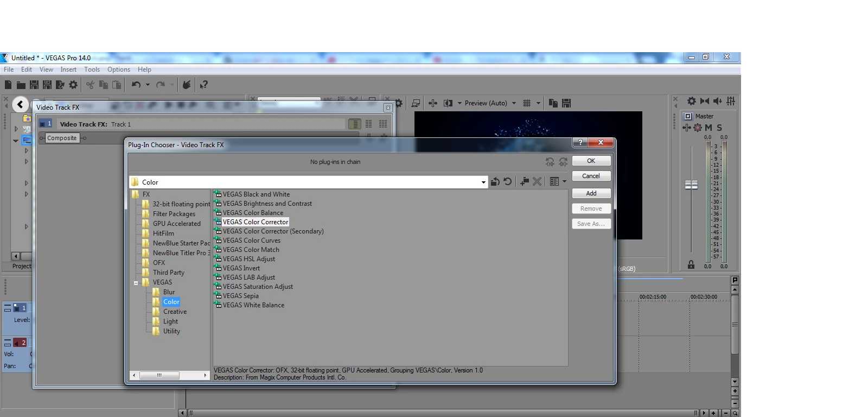Toggle Overlays grid icon in preview toolbar
This screenshot has height=417, width=868.
pos(527,103)
